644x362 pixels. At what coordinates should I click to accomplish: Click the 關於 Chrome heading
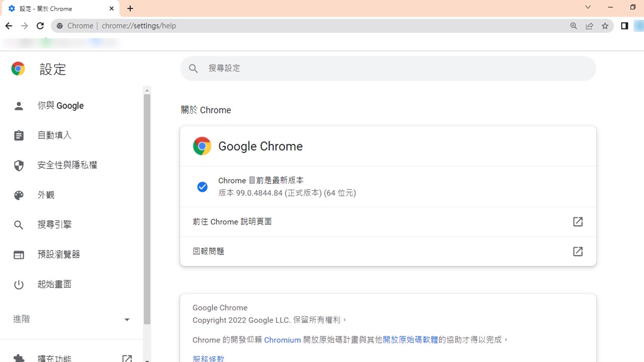click(206, 110)
